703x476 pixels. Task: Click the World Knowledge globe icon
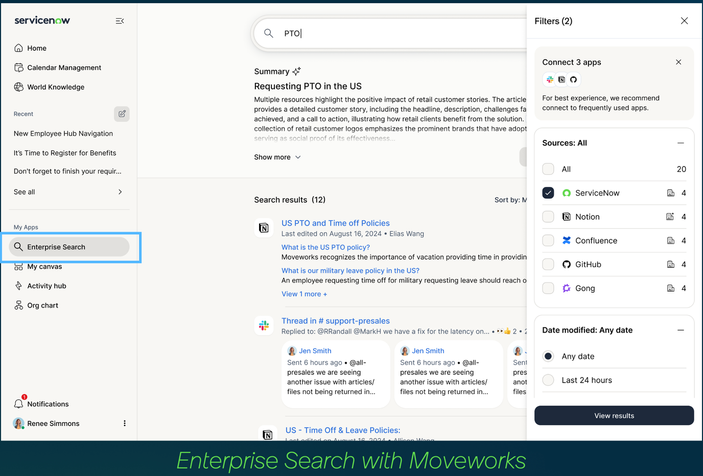point(18,87)
